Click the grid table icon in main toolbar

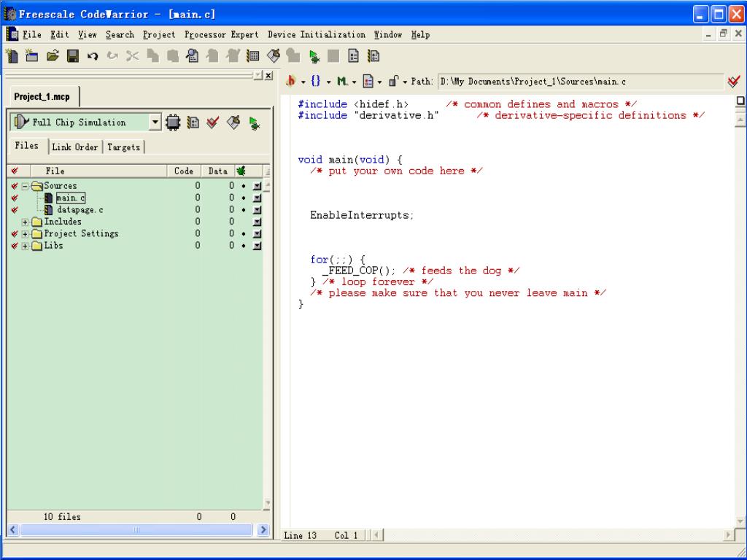(253, 56)
